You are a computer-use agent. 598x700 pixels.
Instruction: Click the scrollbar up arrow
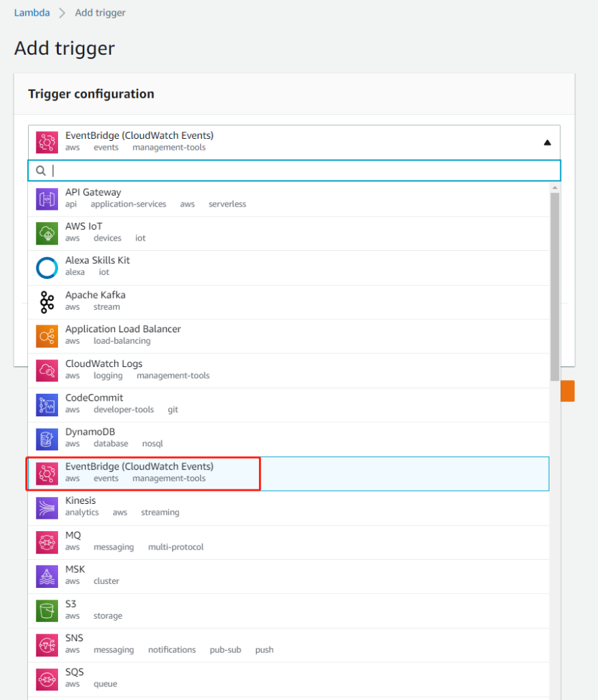(x=554, y=187)
